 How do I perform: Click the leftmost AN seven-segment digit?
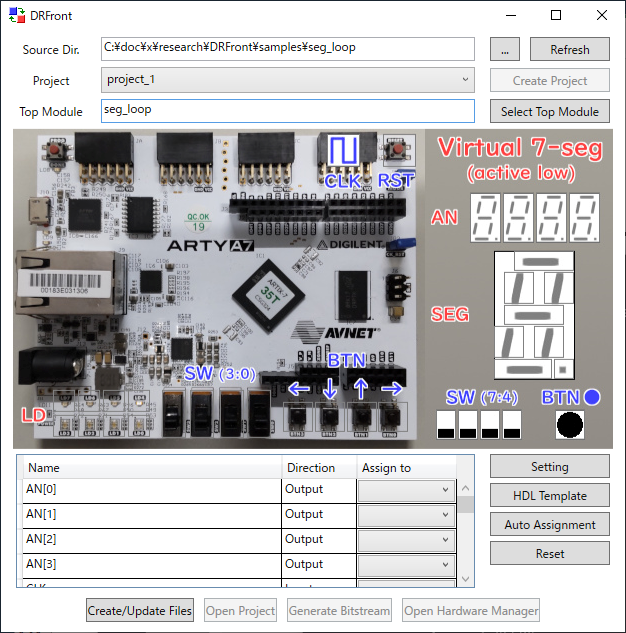[485, 216]
